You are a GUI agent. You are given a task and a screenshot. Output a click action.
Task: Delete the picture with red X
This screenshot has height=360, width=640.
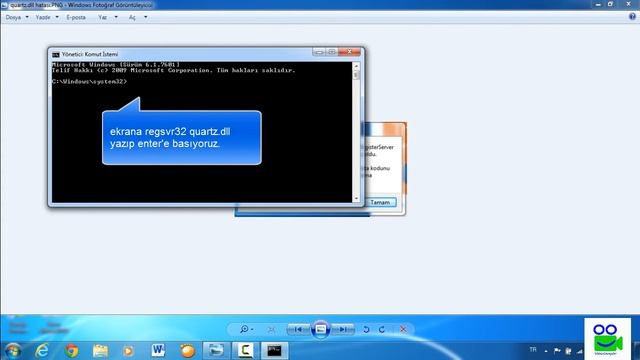403,329
